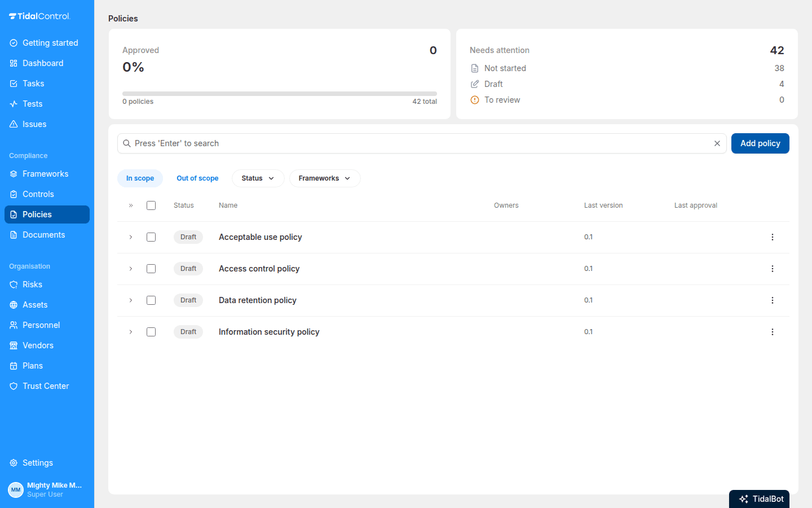Click the Add policy button
This screenshot has height=508, width=812.
[760, 143]
